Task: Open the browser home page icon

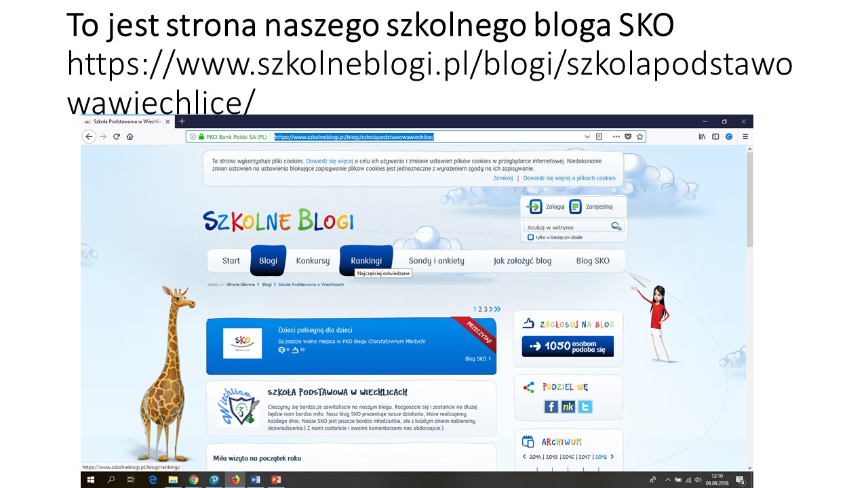Action: (130, 136)
